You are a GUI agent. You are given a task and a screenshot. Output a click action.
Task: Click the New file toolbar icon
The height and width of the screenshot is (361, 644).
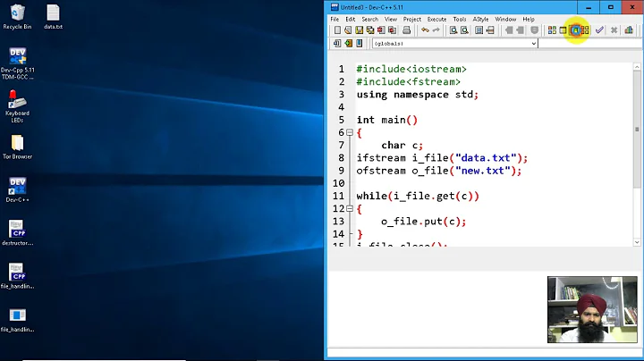[x=337, y=30]
